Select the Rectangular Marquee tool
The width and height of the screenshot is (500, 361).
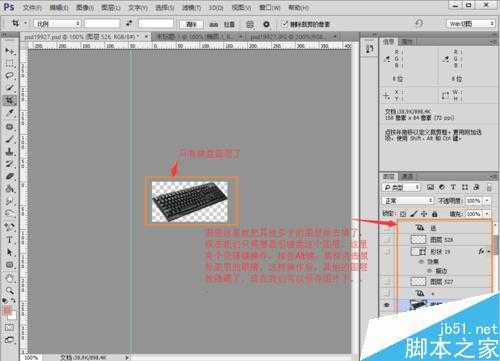(x=9, y=63)
